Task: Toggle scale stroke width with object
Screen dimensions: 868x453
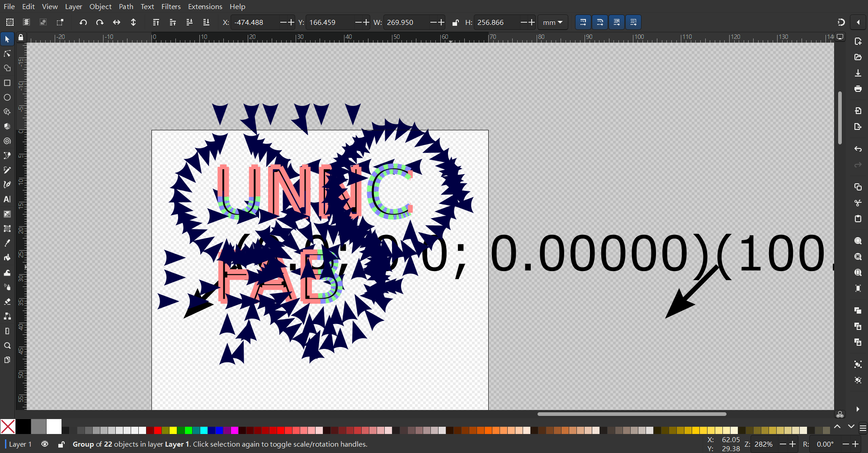Action: (583, 22)
